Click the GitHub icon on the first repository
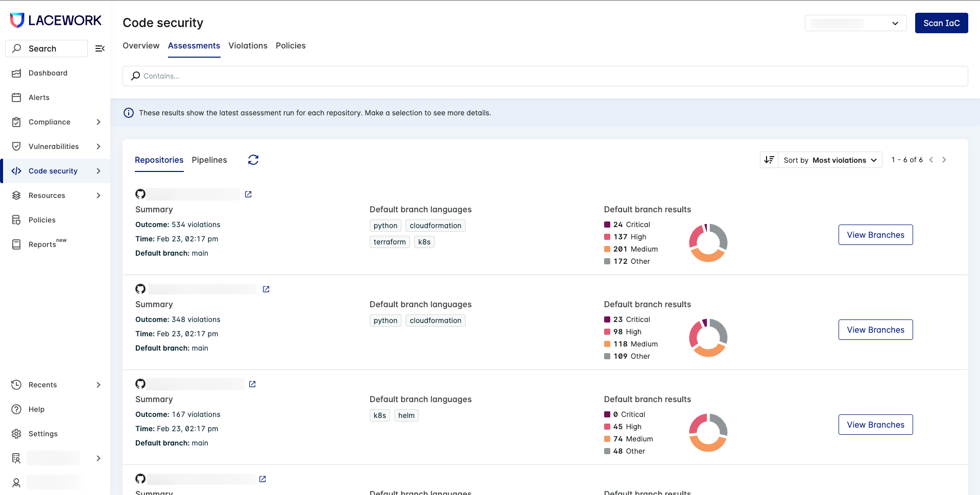 [x=140, y=194]
